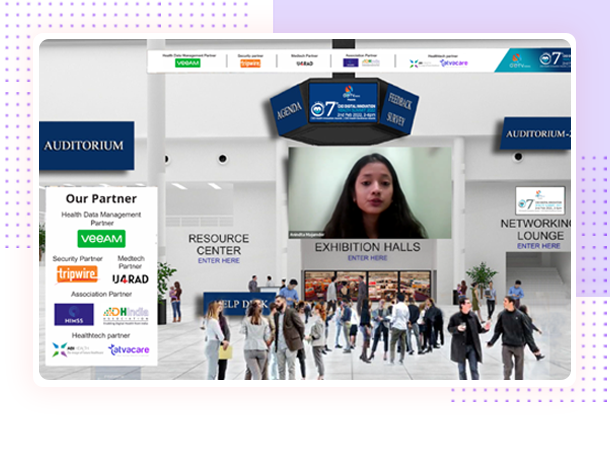Click the DOHIndia association logo
Image resolution: width=610 pixels, height=453 pixels.
coord(127,314)
